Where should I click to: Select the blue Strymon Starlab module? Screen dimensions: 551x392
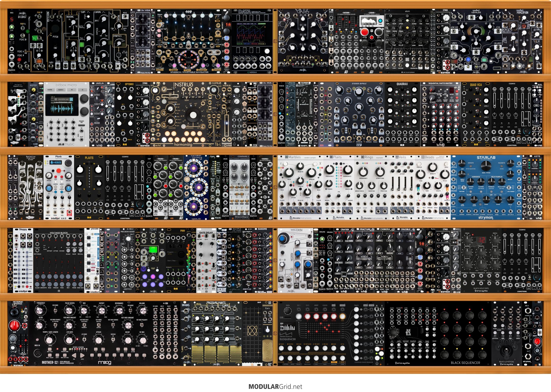[x=486, y=188]
